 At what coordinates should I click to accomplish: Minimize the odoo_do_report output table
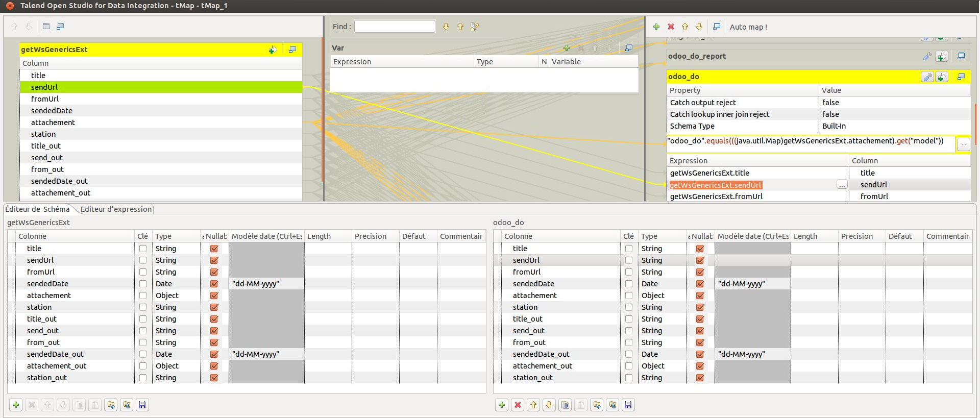pyautogui.click(x=961, y=56)
